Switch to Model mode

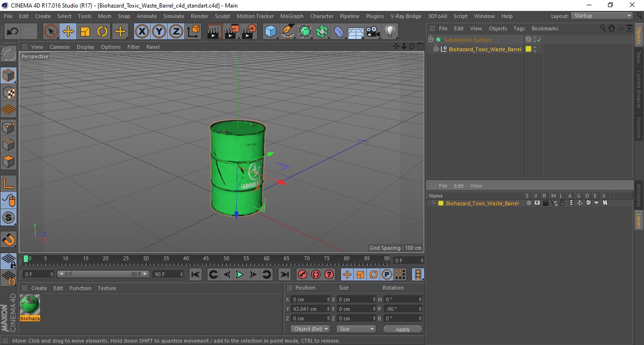9,75
